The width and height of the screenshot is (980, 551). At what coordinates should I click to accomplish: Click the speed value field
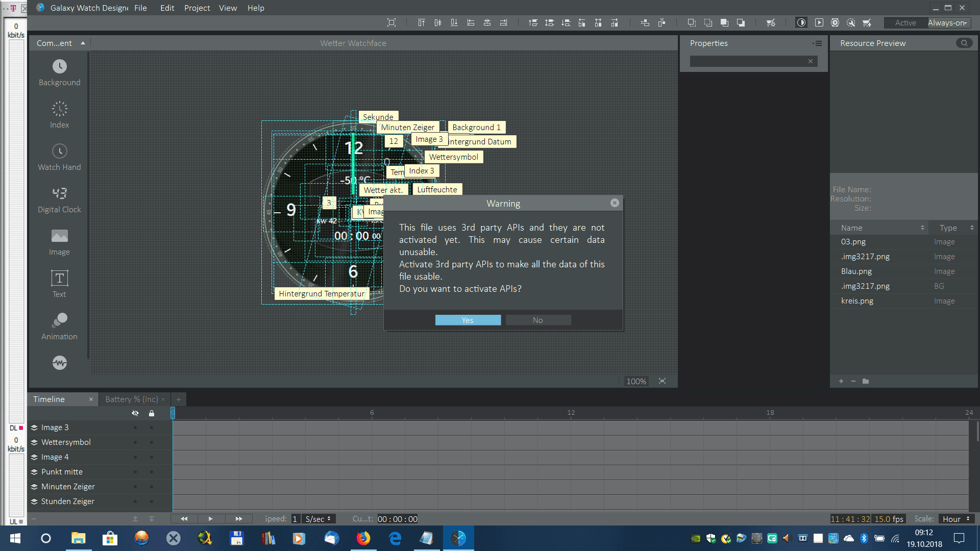point(295,519)
